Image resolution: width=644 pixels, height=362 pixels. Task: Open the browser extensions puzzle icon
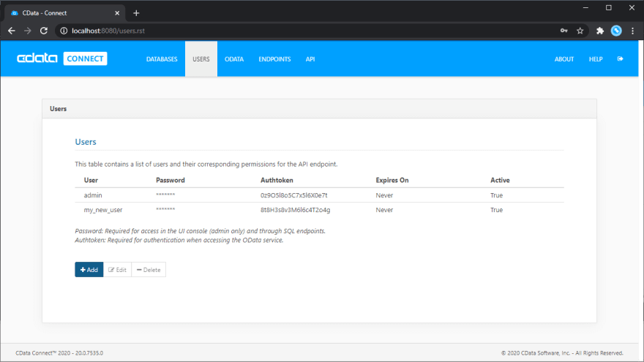[x=600, y=31]
